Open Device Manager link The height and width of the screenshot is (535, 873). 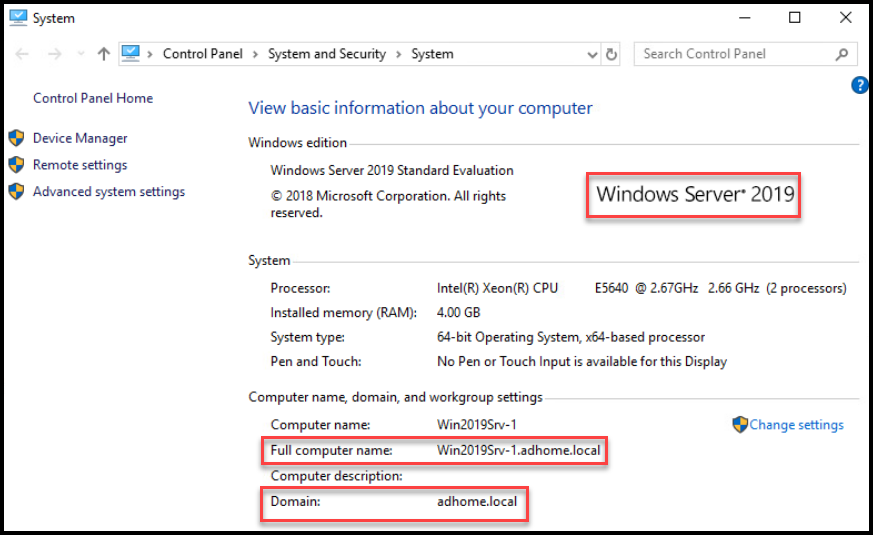[80, 138]
